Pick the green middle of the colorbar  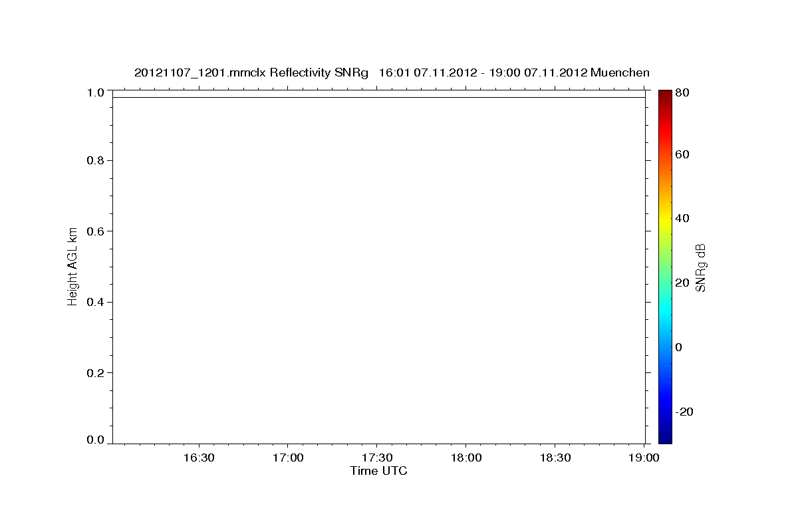pos(665,266)
